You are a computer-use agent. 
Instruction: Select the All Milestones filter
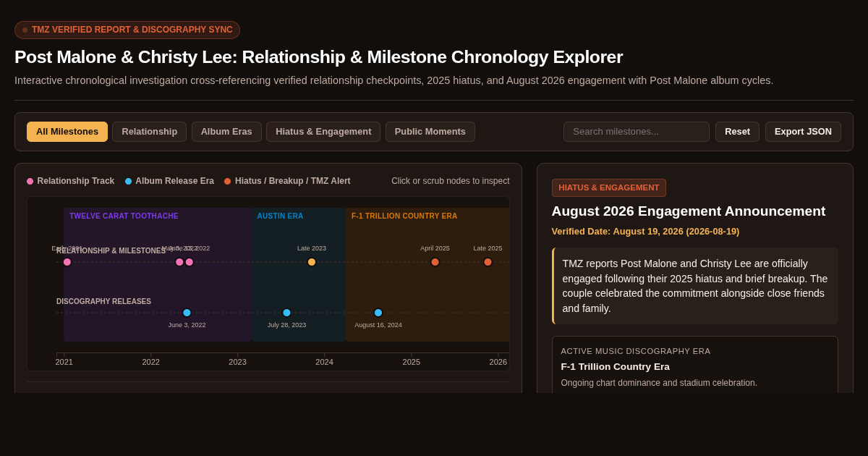(x=67, y=132)
